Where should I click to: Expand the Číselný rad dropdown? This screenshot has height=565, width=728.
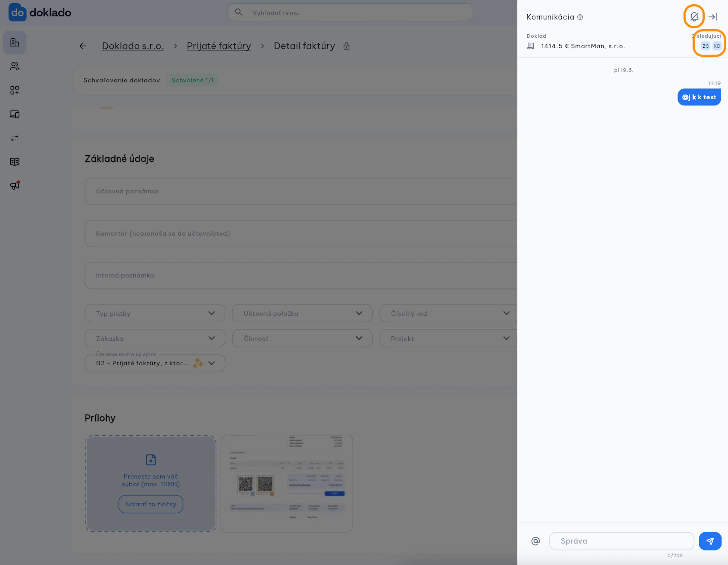449,313
